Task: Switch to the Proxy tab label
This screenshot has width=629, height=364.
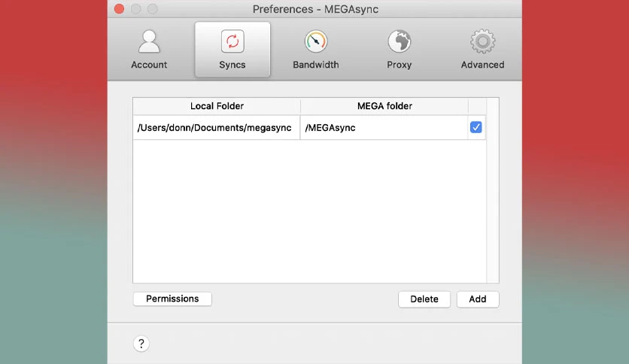Action: click(x=399, y=65)
